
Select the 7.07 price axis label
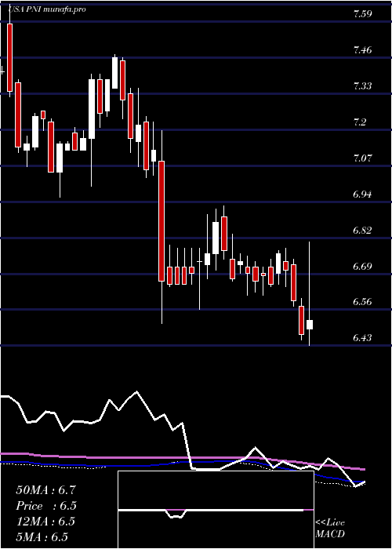[362, 158]
